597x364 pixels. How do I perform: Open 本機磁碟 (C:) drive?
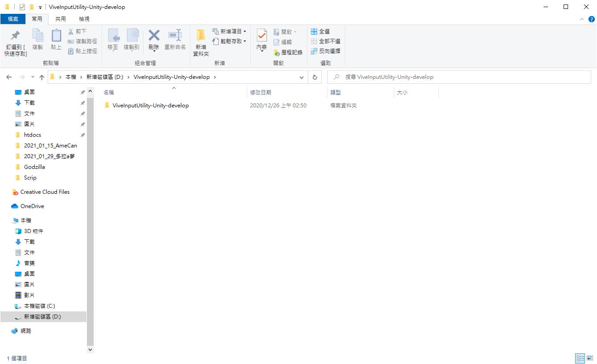[40, 306]
